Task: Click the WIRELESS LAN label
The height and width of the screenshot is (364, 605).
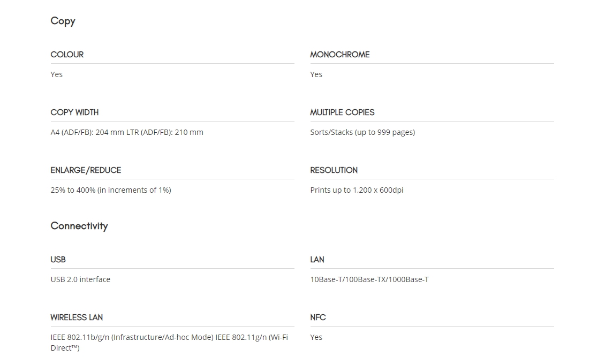Action: (x=77, y=317)
